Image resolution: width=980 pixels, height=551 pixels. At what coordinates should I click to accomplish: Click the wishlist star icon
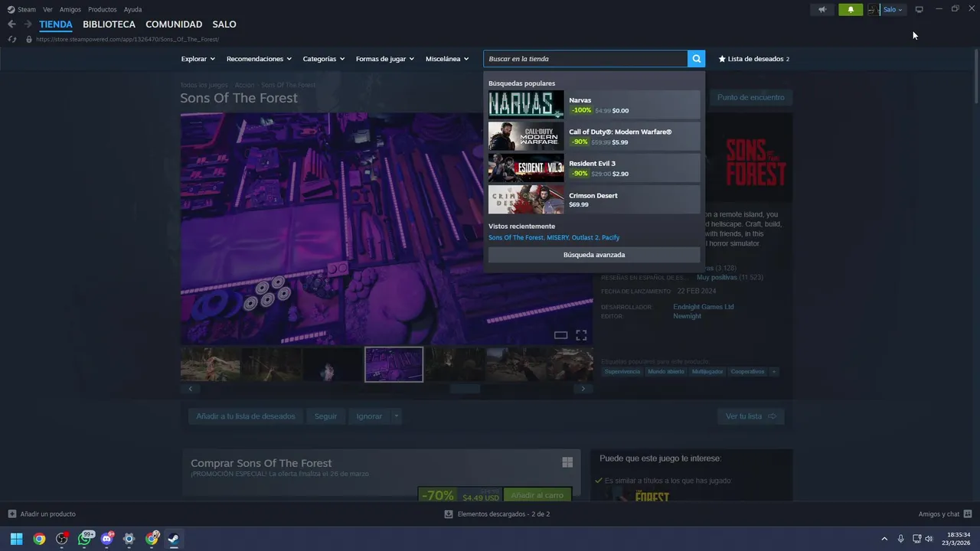click(x=722, y=59)
